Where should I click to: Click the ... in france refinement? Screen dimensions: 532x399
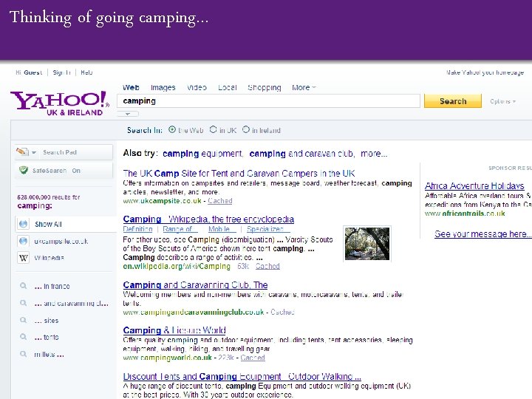tap(52, 286)
